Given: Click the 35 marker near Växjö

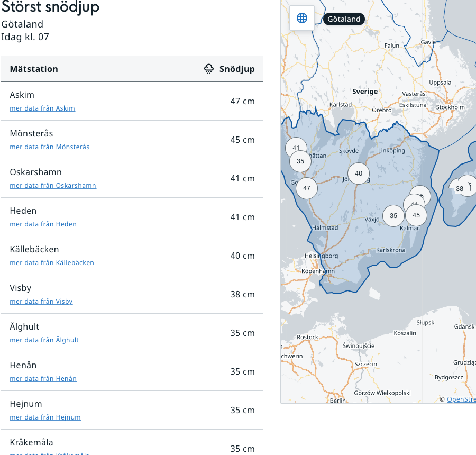Looking at the screenshot, I should click(x=393, y=216).
